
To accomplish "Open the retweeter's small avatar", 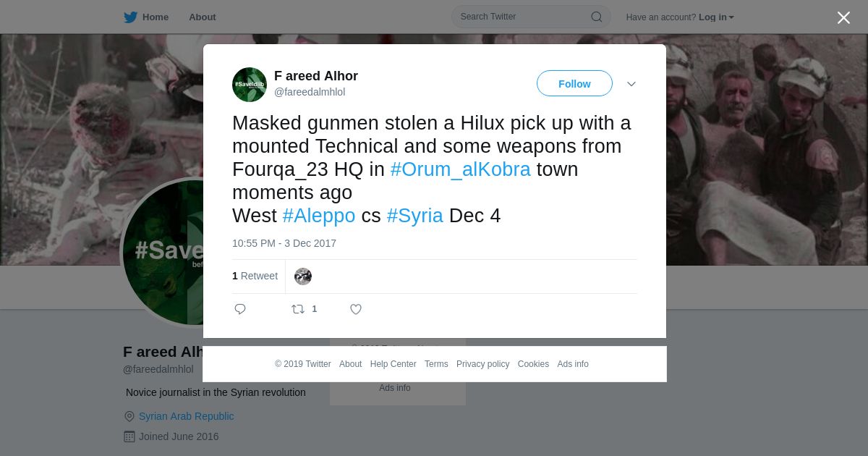I will click(303, 276).
